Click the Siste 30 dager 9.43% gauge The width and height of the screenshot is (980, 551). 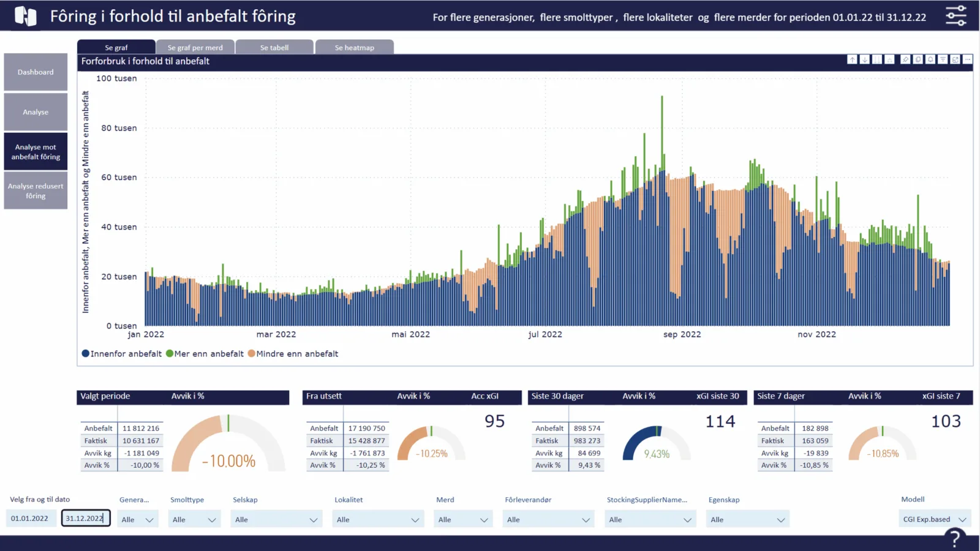pos(657,443)
